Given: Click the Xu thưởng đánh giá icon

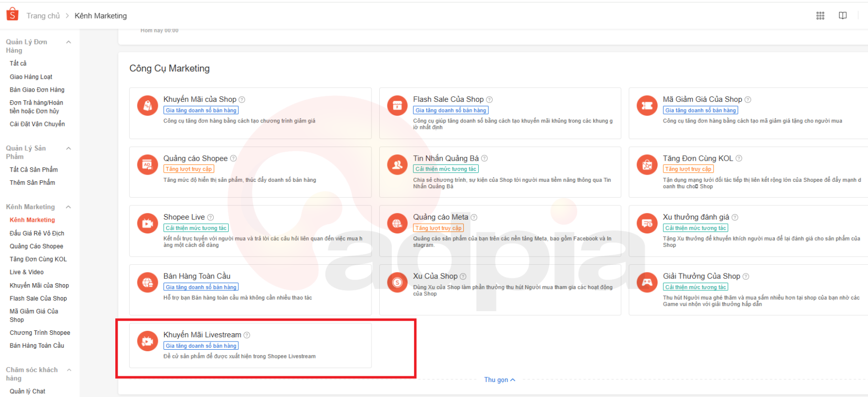Looking at the screenshot, I should point(647,223).
